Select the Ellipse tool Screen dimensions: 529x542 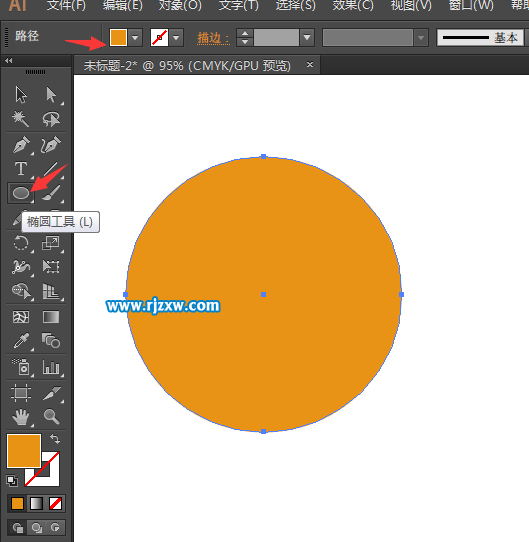click(x=21, y=193)
